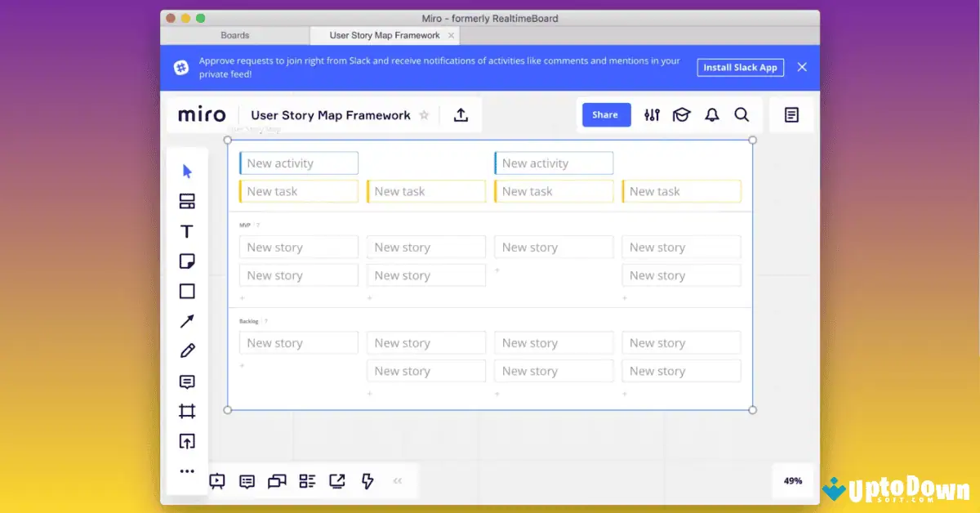Select the Shape rectangle tool
Screen dimensions: 980x513
[x=187, y=292]
